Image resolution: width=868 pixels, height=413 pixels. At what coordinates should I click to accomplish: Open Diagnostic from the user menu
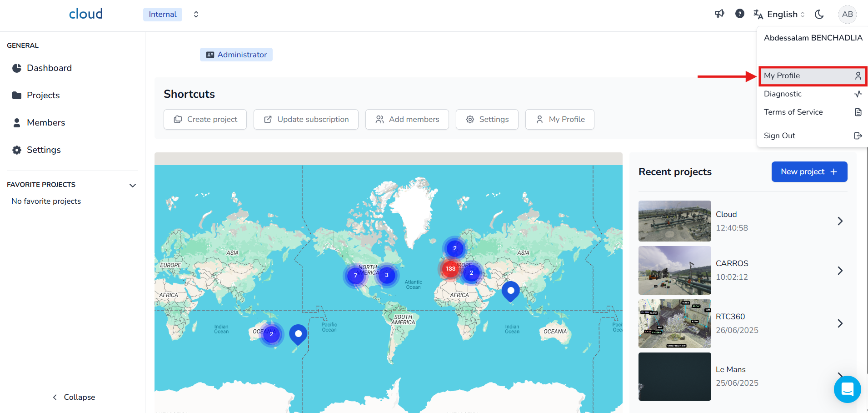(x=812, y=94)
